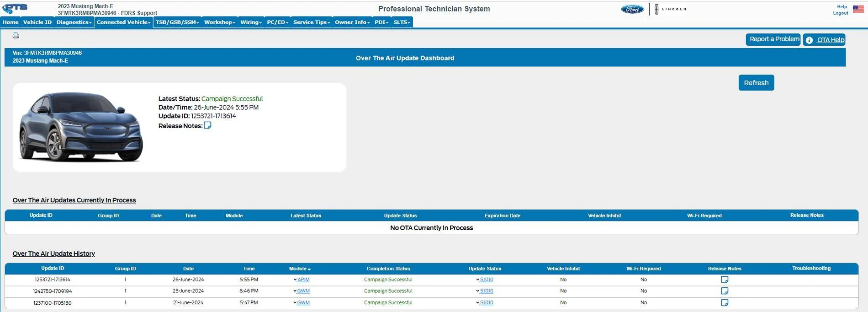Viewport: 868px width, 312px height.
Task: Open the Home menu item
Action: pos(11,22)
